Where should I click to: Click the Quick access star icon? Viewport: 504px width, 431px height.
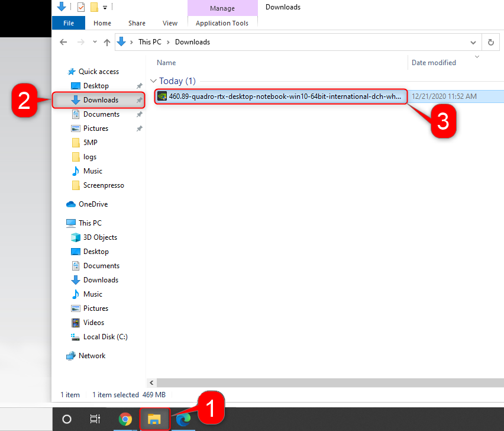point(72,72)
